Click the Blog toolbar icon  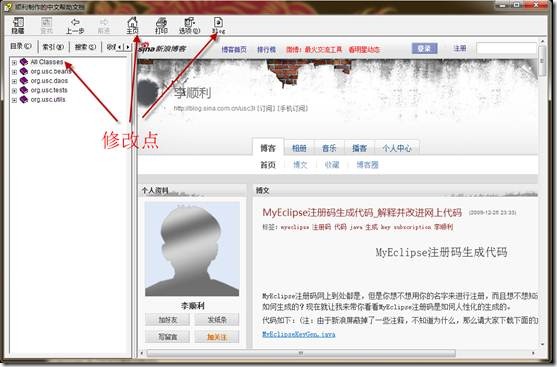(x=218, y=22)
